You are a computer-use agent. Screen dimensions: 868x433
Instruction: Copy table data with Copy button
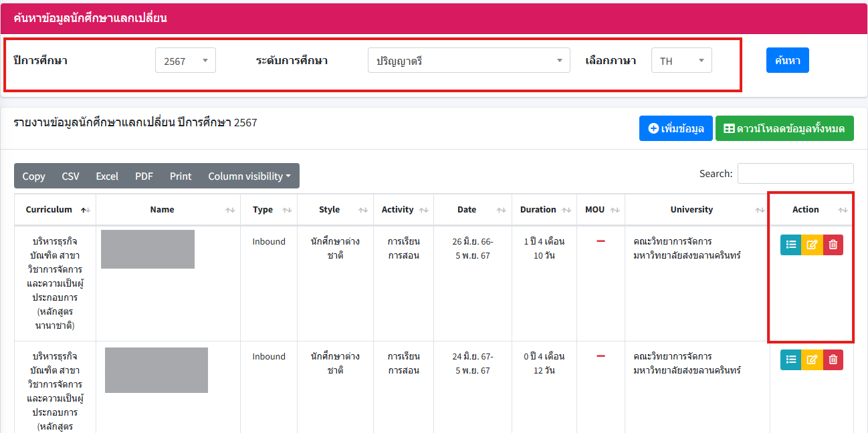pos(33,176)
